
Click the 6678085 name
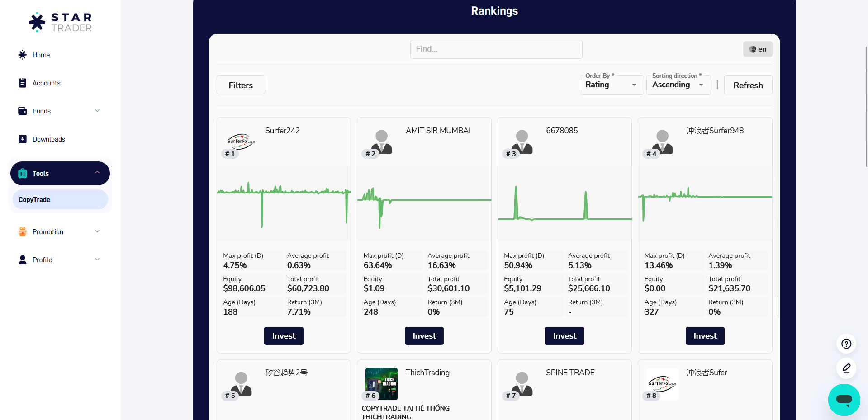click(x=562, y=131)
